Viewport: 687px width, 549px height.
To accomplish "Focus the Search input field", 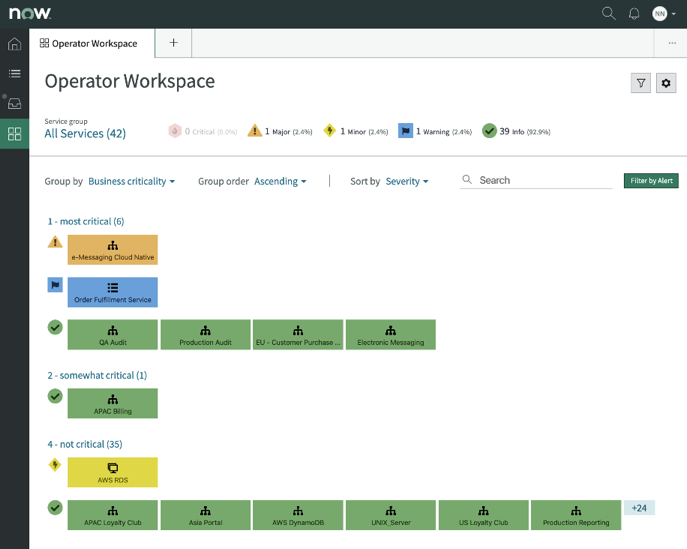I will tap(536, 180).
